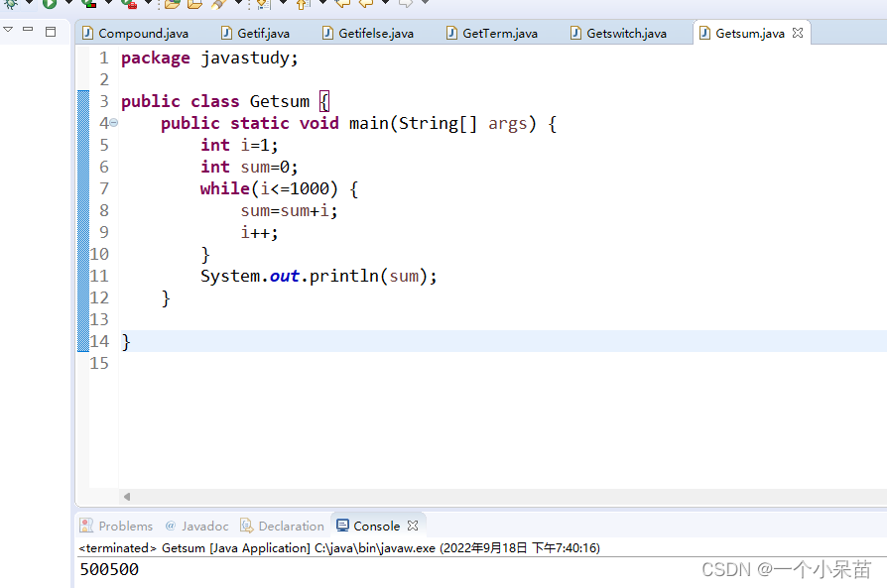Screen dimensions: 887x588
Task: Click 'int sum=0;' on line 6
Action: tap(249, 167)
